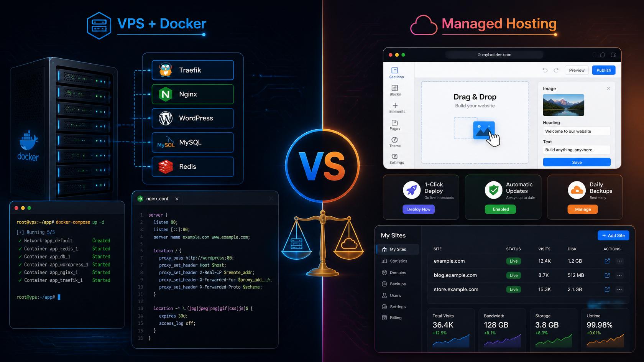Open blog.example.com external link icon
Image resolution: width=644 pixels, height=362 pixels.
point(607,275)
